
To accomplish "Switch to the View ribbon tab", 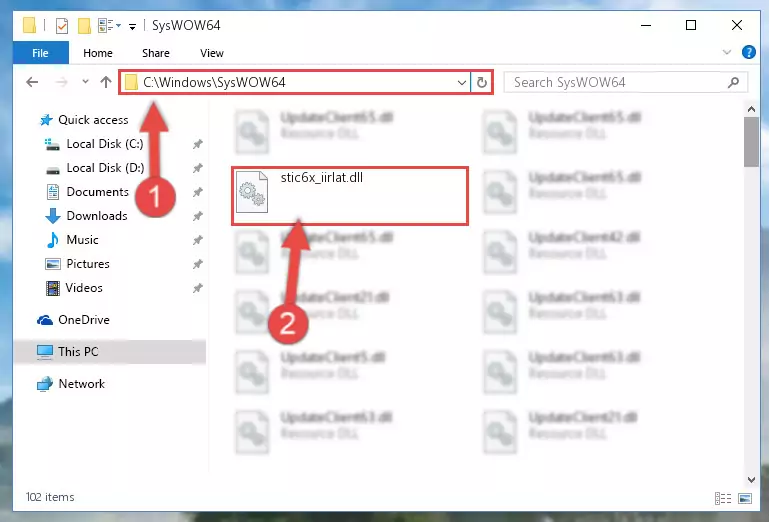I will 212,53.
